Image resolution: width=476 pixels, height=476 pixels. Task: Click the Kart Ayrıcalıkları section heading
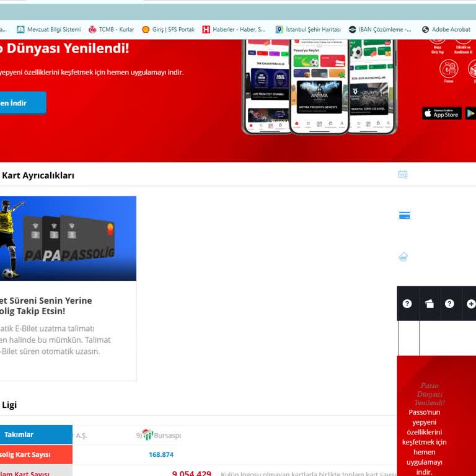click(x=38, y=175)
